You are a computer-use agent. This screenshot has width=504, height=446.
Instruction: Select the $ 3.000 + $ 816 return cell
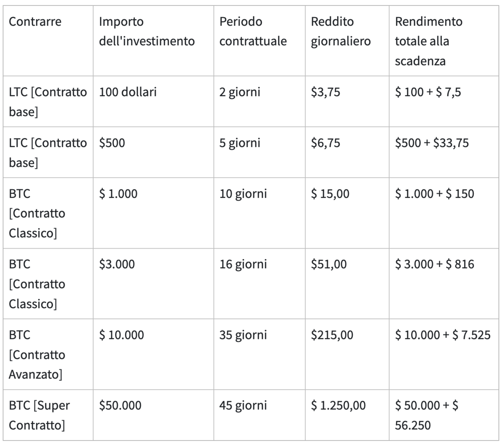434,264
